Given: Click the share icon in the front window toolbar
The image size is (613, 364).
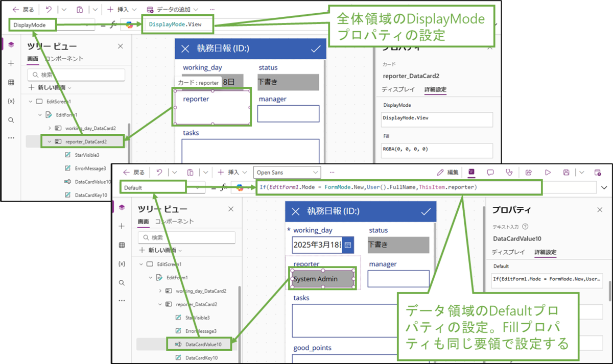Looking at the screenshot, I should 529,173.
